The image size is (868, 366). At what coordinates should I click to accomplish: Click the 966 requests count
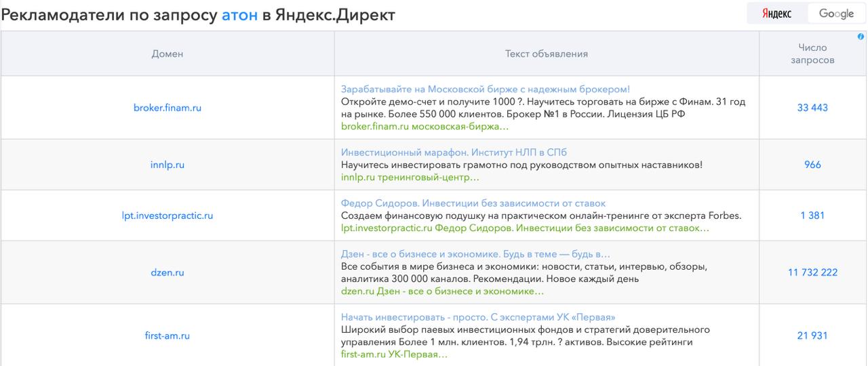(x=812, y=165)
